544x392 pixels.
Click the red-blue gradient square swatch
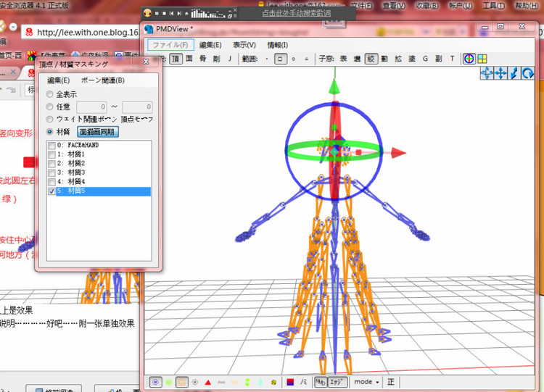(x=290, y=382)
